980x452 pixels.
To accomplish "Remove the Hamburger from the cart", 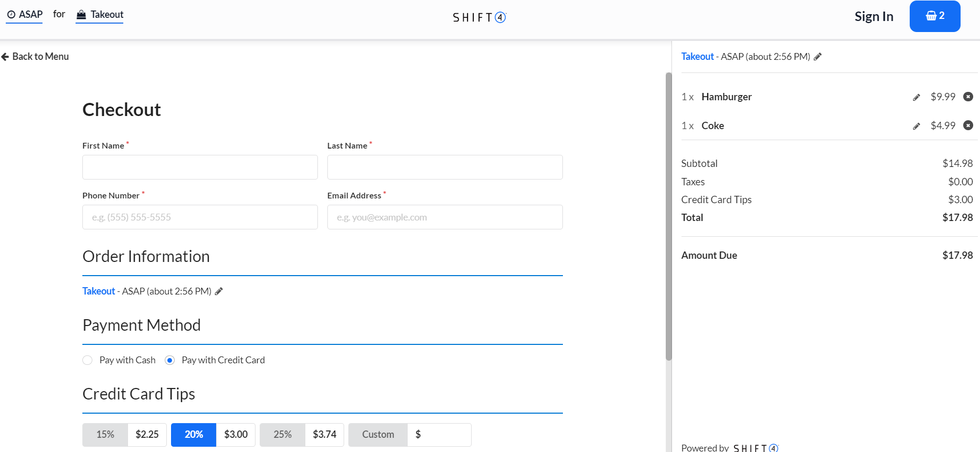I will tap(968, 97).
